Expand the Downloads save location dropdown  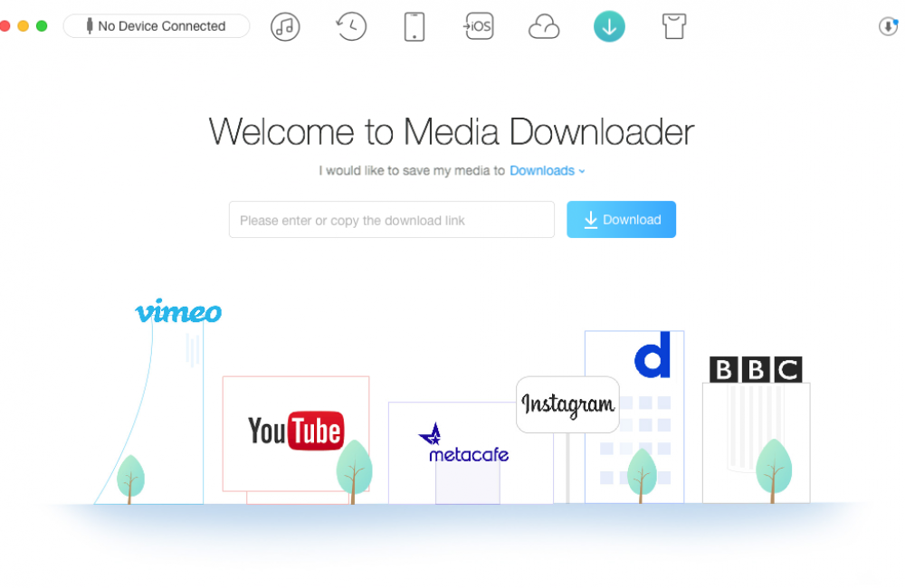[x=548, y=171]
